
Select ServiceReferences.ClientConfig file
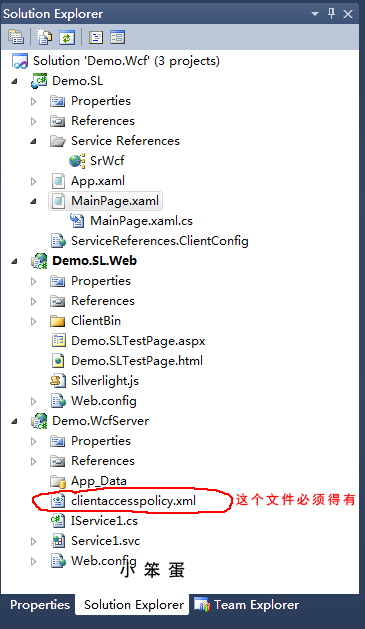(160, 241)
